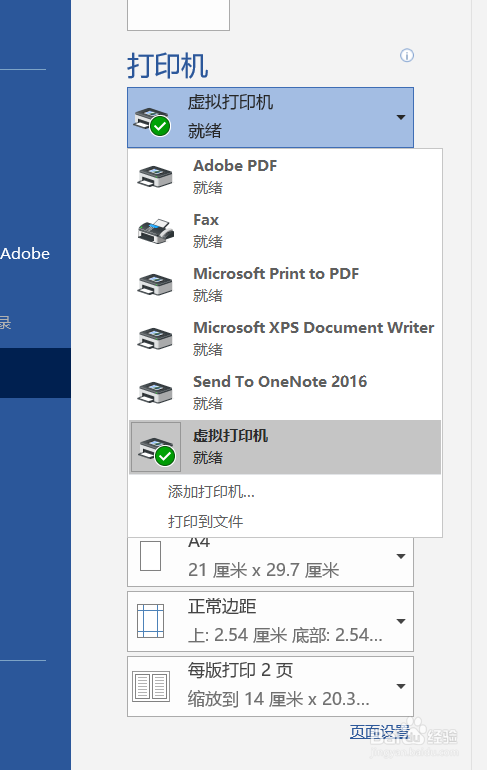Expand the 每版打印 2 页 dropdown
The image size is (487, 770).
click(x=401, y=686)
